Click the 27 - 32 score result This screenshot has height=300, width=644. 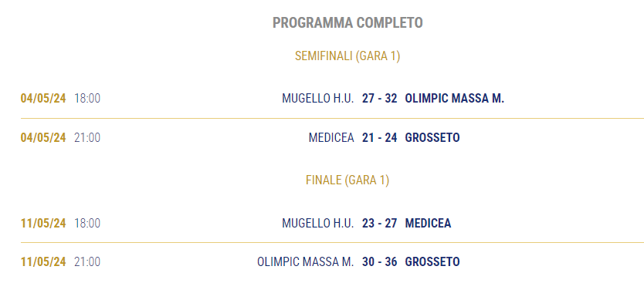(379, 99)
